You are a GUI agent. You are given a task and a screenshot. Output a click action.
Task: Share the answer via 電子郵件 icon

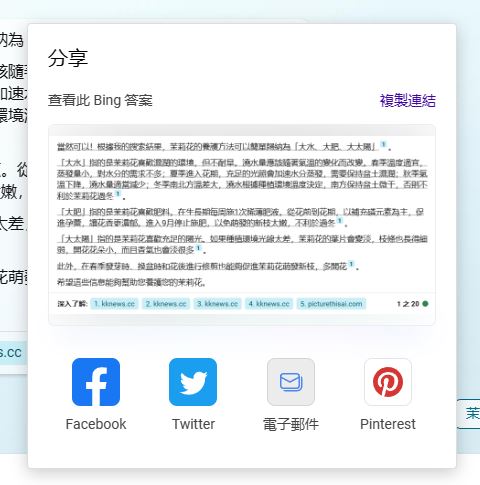[291, 382]
